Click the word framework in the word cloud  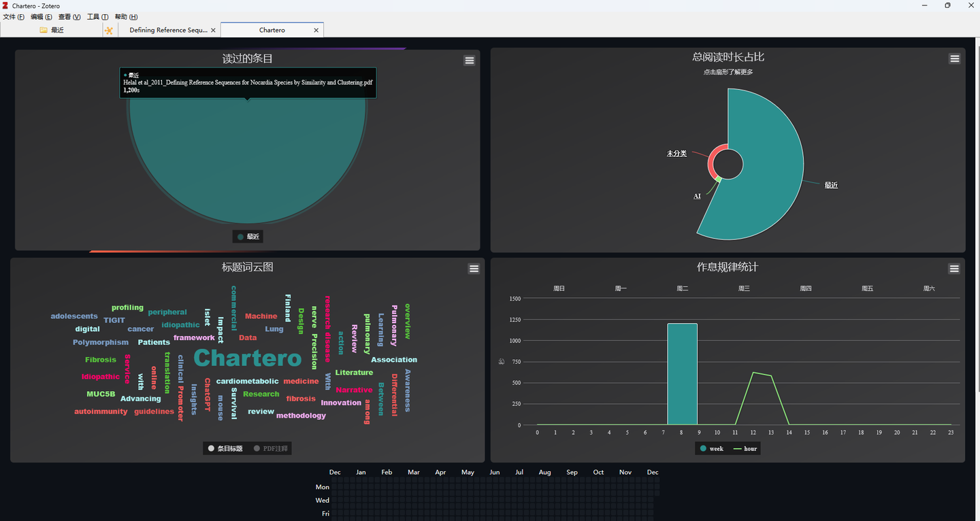click(x=194, y=338)
